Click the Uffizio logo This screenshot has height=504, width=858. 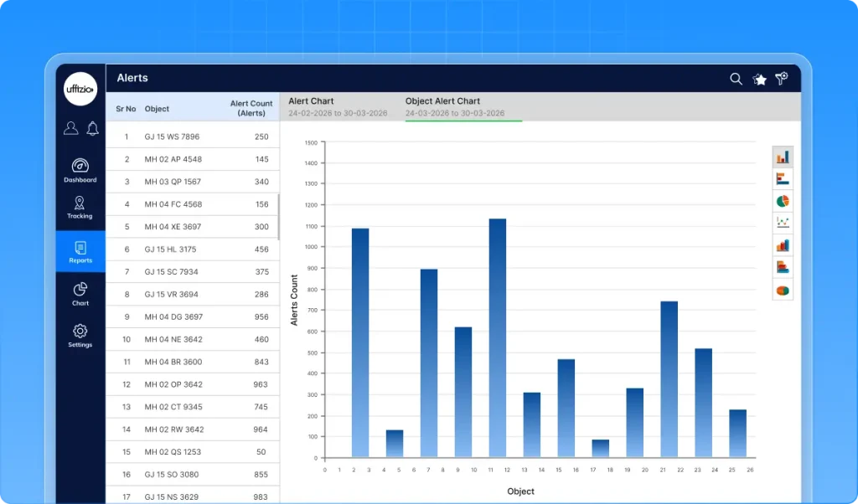(80, 89)
